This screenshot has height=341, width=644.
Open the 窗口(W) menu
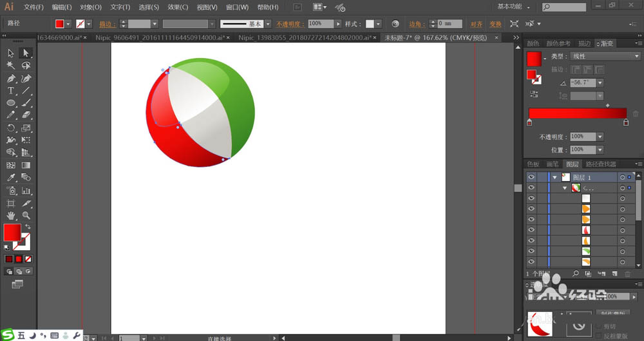click(x=237, y=7)
